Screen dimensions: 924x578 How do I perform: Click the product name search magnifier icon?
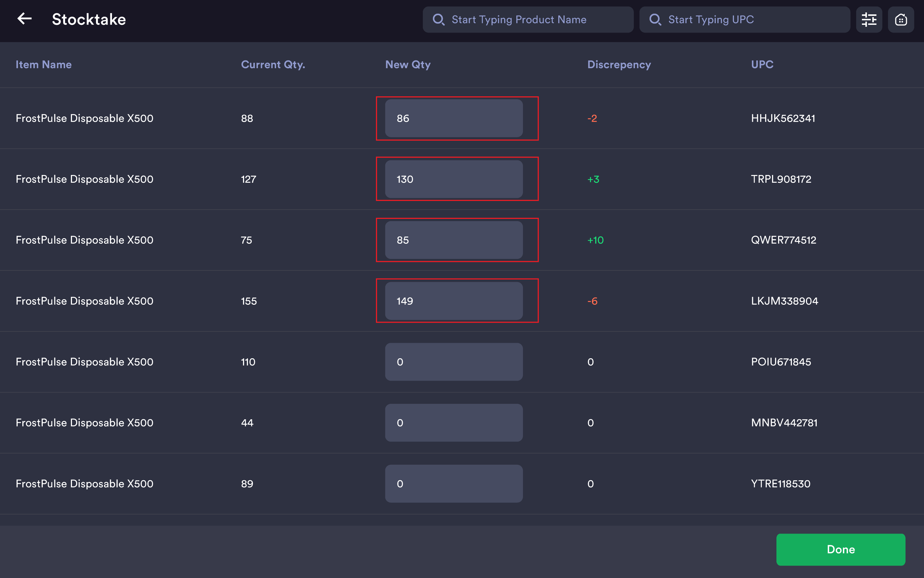point(439,20)
